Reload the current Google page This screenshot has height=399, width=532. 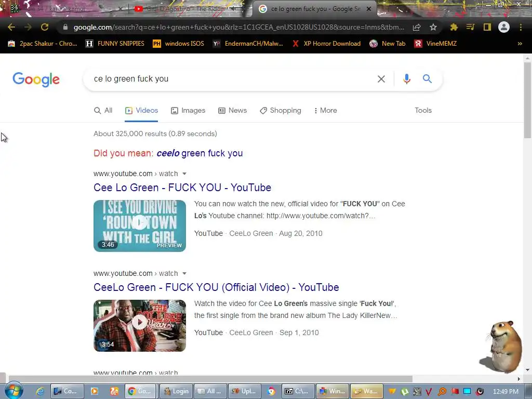45,27
